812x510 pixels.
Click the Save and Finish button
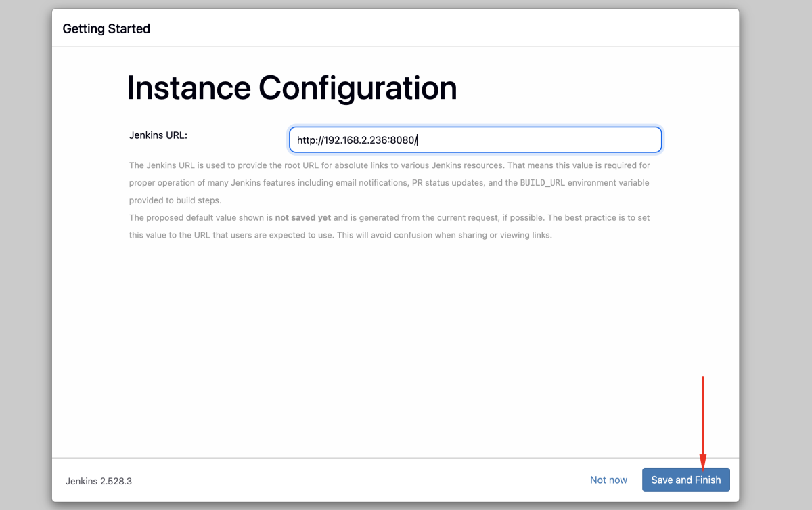pos(685,480)
